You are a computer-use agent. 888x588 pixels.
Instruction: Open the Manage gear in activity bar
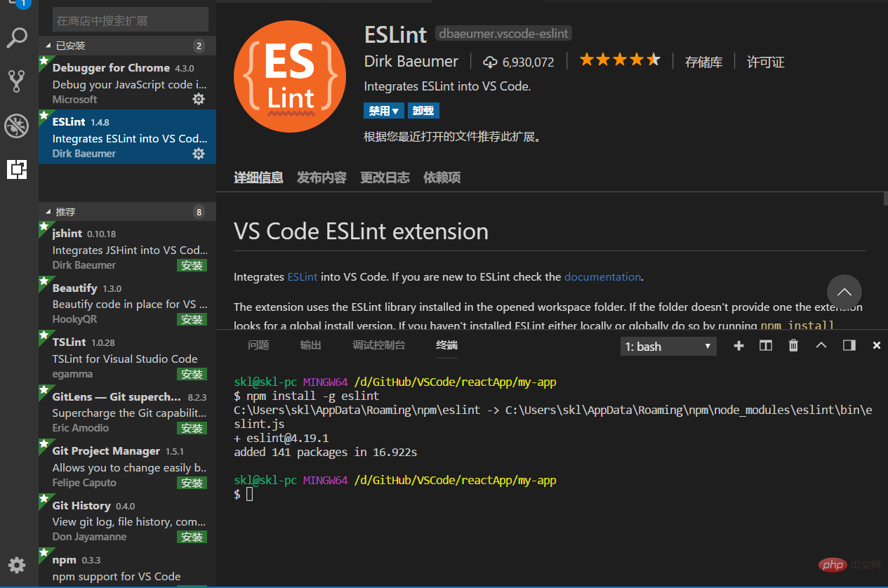pos(17,565)
